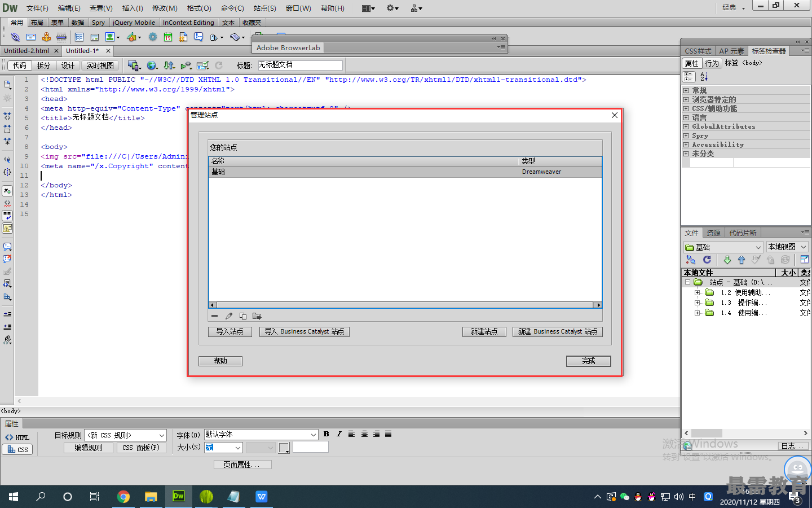Screen dimensions: 812x508
Task: Switch to the Untitled-2.html document tab
Action: point(27,51)
